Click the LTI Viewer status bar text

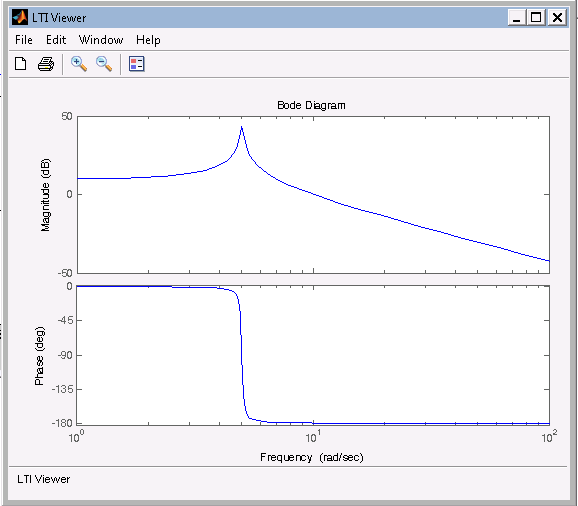[x=43, y=479]
